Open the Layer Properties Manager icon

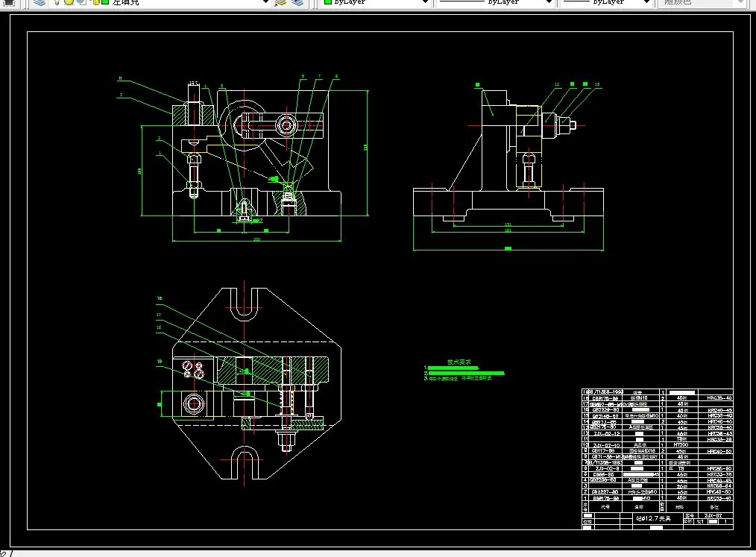(x=39, y=2)
